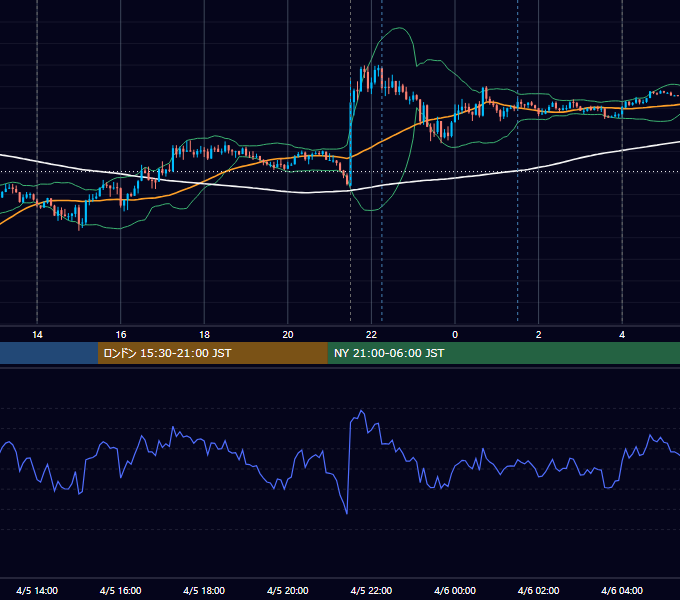
Task: Click the 20 hour label on upper axis
Action: (288, 335)
